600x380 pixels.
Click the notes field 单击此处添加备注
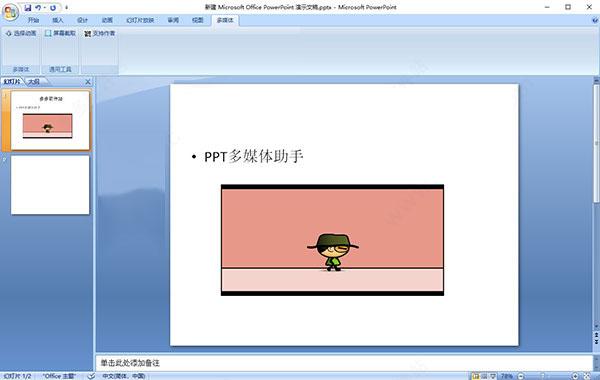coord(344,363)
